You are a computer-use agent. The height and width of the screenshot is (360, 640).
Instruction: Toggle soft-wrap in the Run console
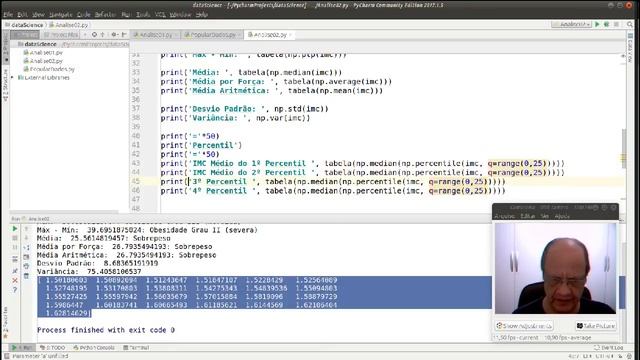click(x=26, y=247)
